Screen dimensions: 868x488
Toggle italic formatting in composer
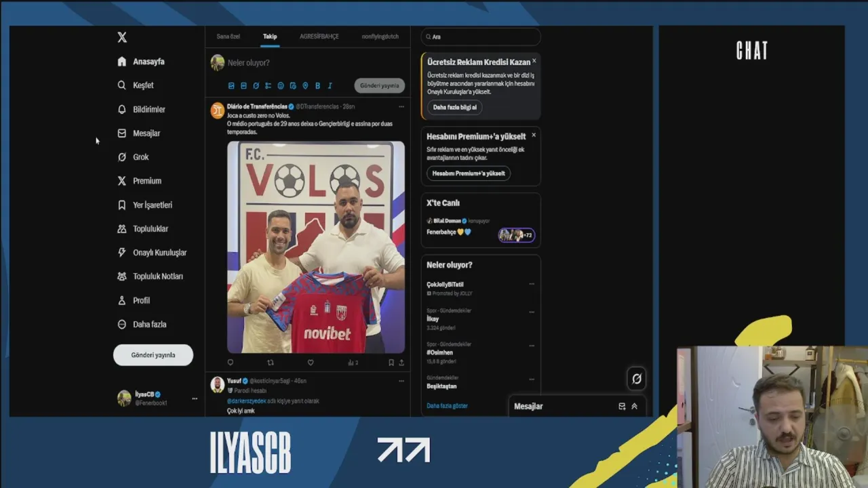coord(330,86)
